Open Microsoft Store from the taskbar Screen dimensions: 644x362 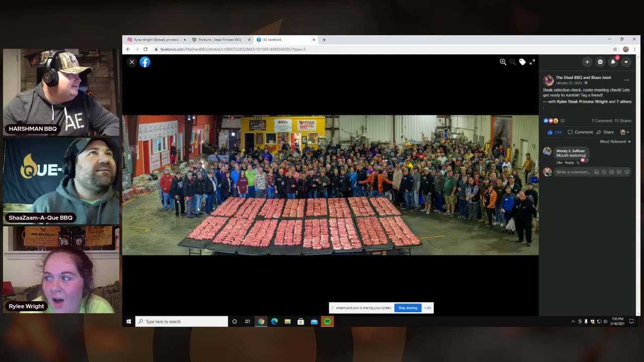click(301, 322)
